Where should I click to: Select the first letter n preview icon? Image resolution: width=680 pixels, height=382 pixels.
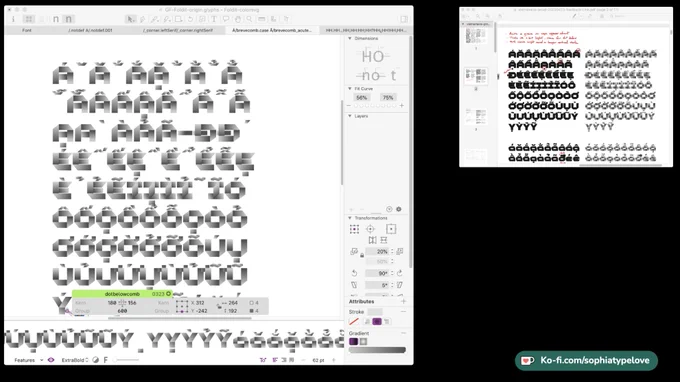pos(56,19)
